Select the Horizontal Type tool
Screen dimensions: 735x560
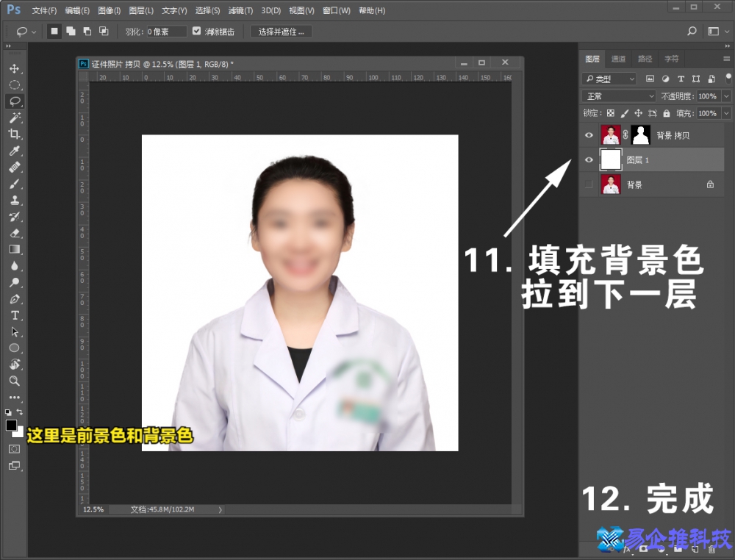point(15,315)
